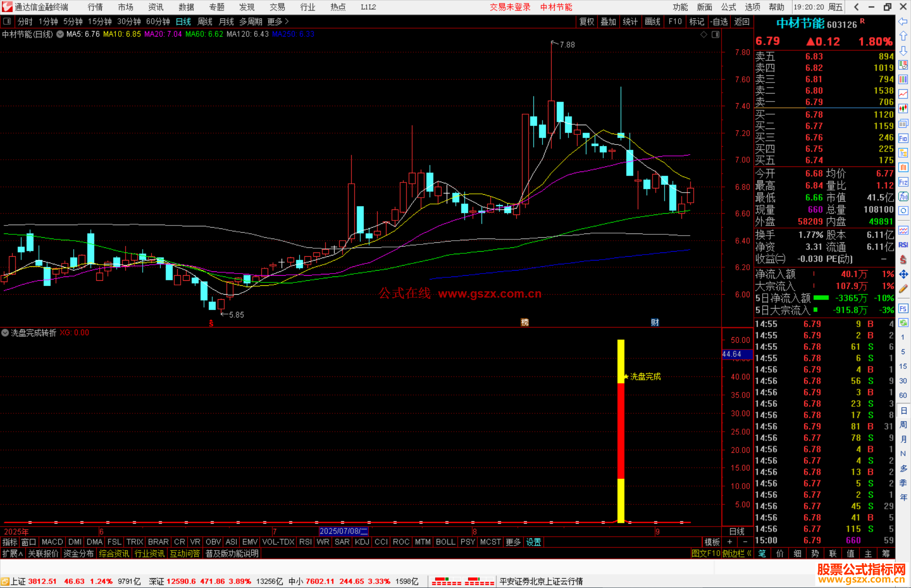The width and height of the screenshot is (911, 588).
Task: Open the f(x) formula manager icon
Action: 903,196
